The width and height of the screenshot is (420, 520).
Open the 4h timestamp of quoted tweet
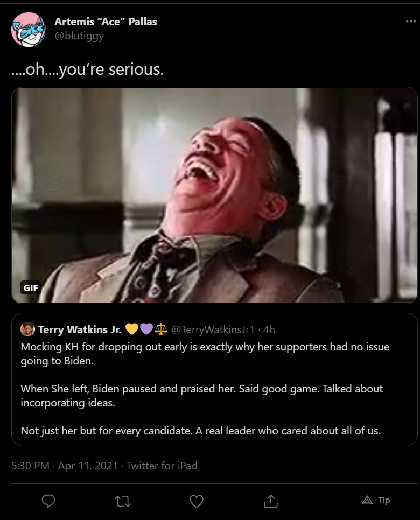coord(269,329)
